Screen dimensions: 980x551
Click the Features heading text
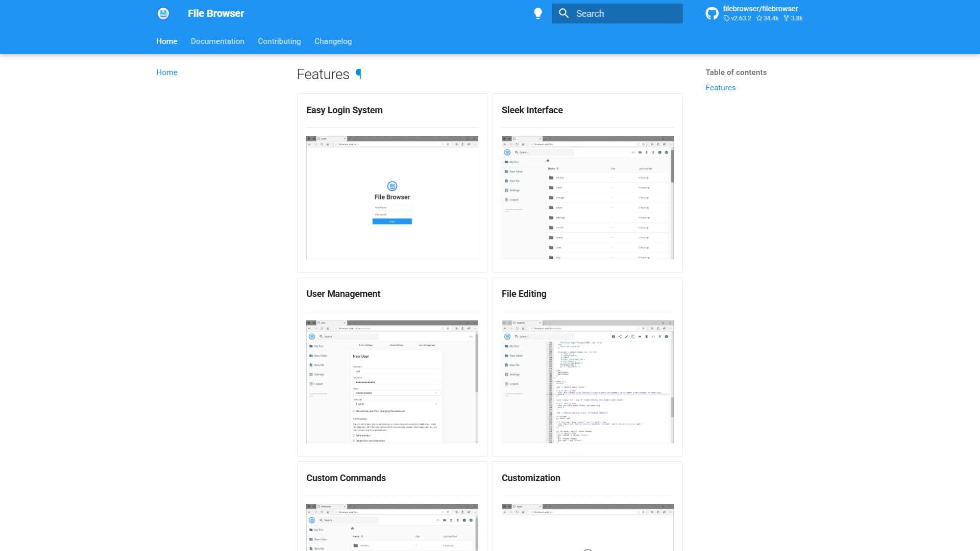[x=323, y=74]
